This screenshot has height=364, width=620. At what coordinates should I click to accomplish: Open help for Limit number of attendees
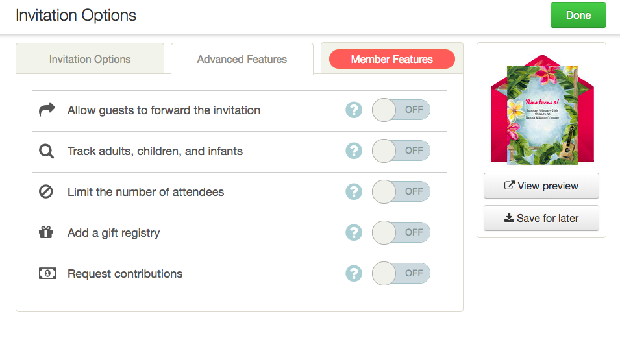354,192
